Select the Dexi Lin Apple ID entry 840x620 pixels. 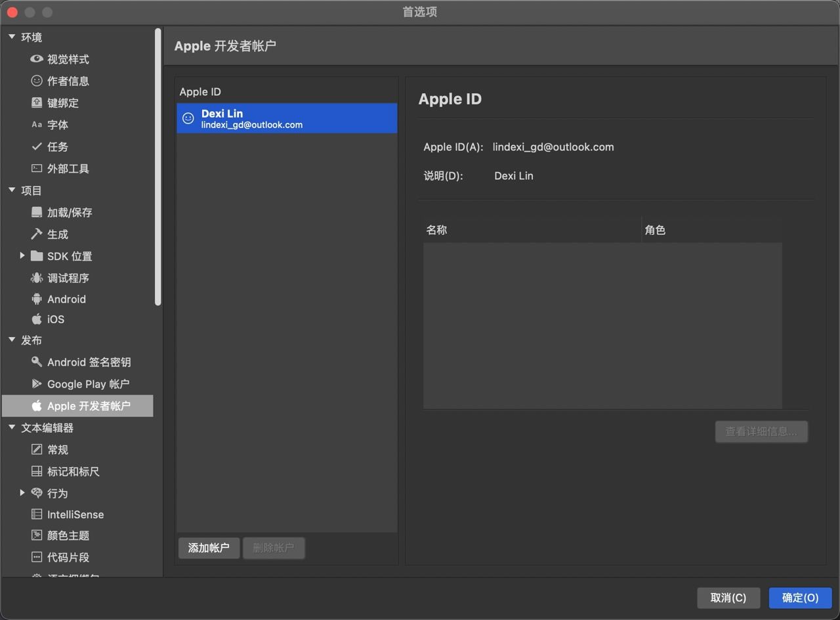point(287,118)
